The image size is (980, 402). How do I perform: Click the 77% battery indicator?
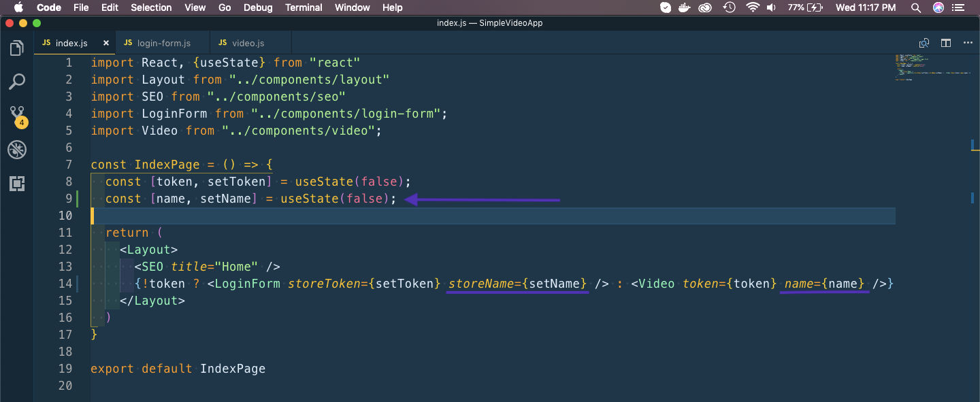coord(805,7)
